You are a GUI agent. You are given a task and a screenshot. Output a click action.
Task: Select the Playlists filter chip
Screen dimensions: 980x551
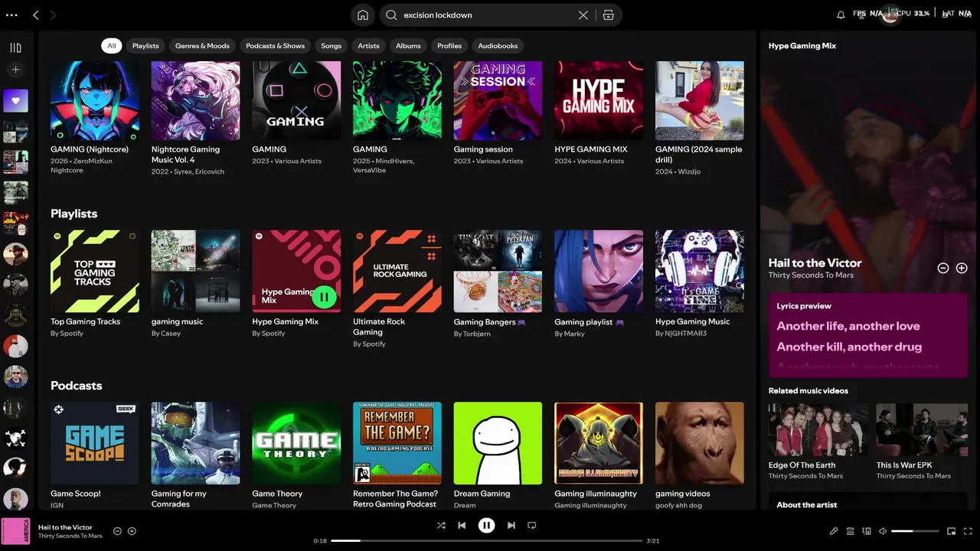(x=145, y=46)
